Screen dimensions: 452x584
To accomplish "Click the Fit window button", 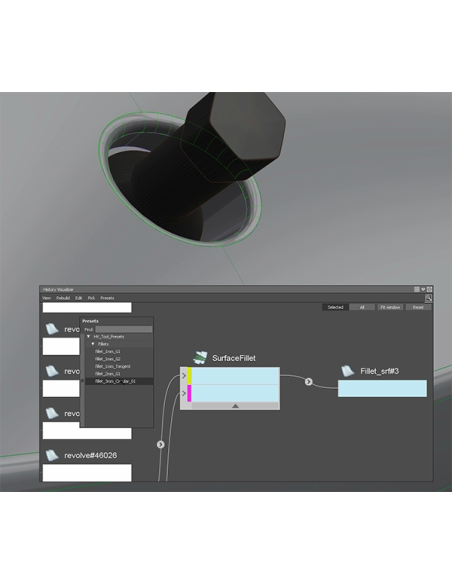I will [390, 307].
